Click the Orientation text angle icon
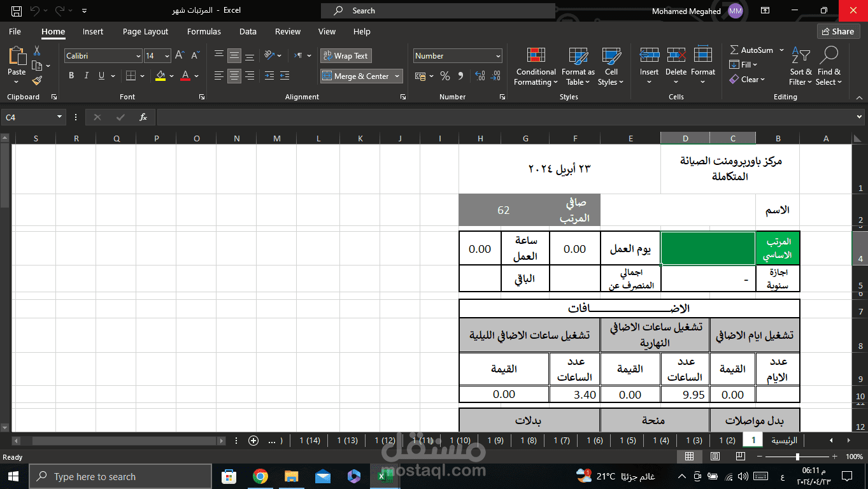This screenshot has height=489, width=868. click(269, 56)
